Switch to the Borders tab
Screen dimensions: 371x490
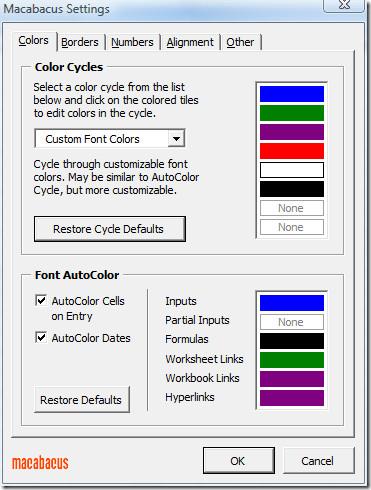tap(80, 42)
